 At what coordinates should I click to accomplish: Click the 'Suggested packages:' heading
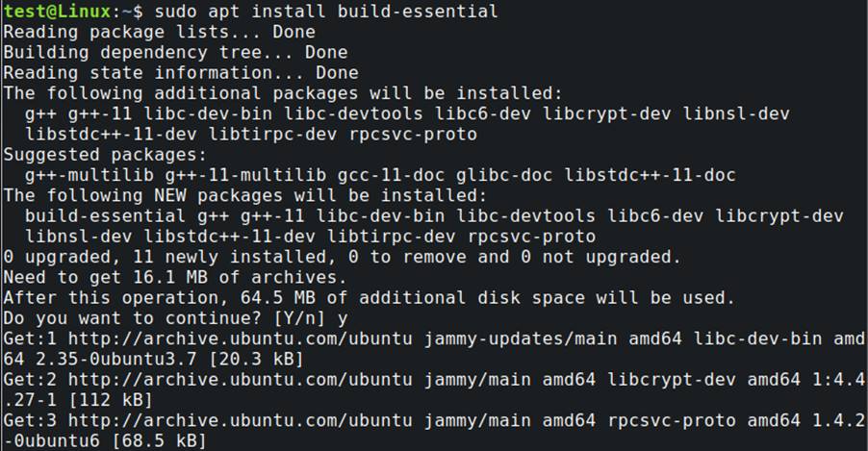pos(104,154)
